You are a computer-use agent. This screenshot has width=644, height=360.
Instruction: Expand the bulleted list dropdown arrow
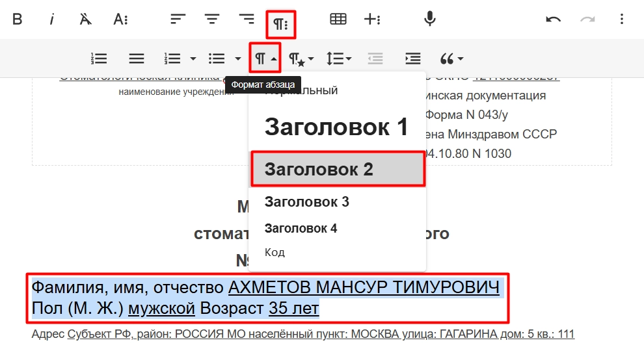[x=237, y=59]
